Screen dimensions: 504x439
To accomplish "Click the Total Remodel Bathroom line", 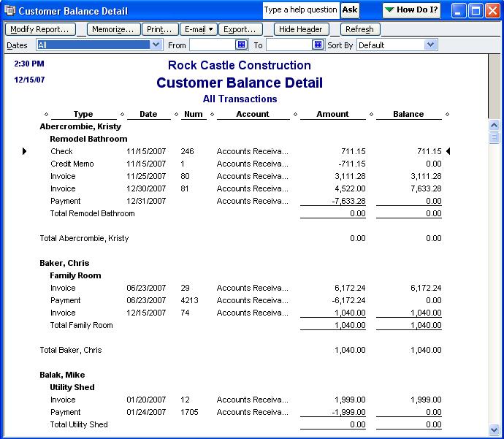I will tap(246, 214).
